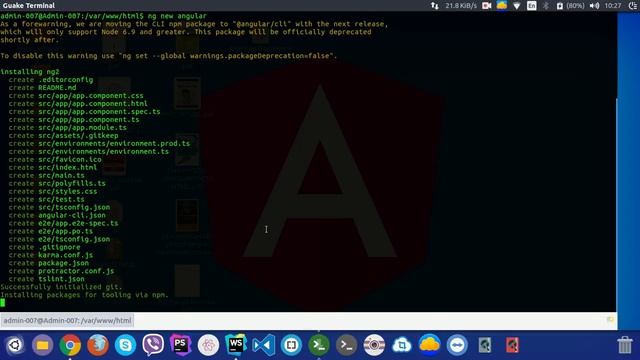Open the Ubuntu dash launcher icon
This screenshot has height=360, width=640.
(15, 345)
